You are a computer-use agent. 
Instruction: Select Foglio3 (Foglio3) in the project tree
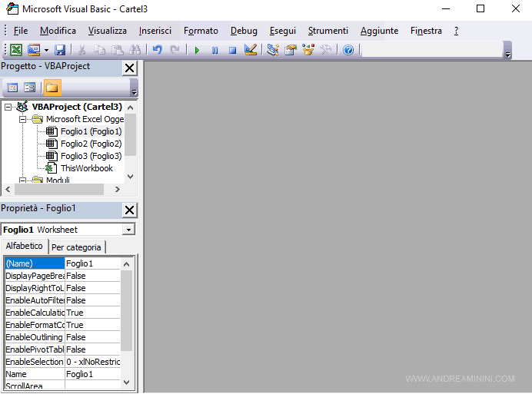click(x=91, y=156)
